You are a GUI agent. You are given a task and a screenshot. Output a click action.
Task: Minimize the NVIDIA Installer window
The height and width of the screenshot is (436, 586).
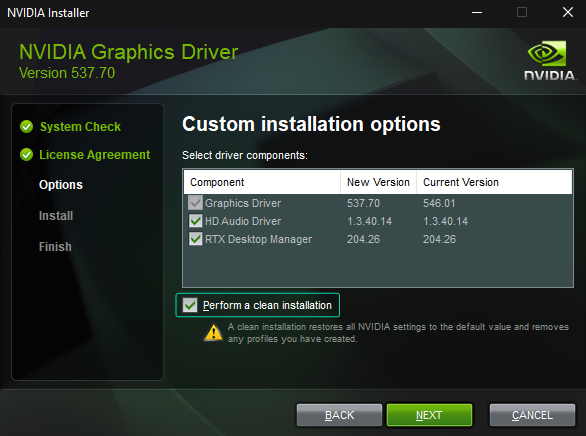coord(476,13)
